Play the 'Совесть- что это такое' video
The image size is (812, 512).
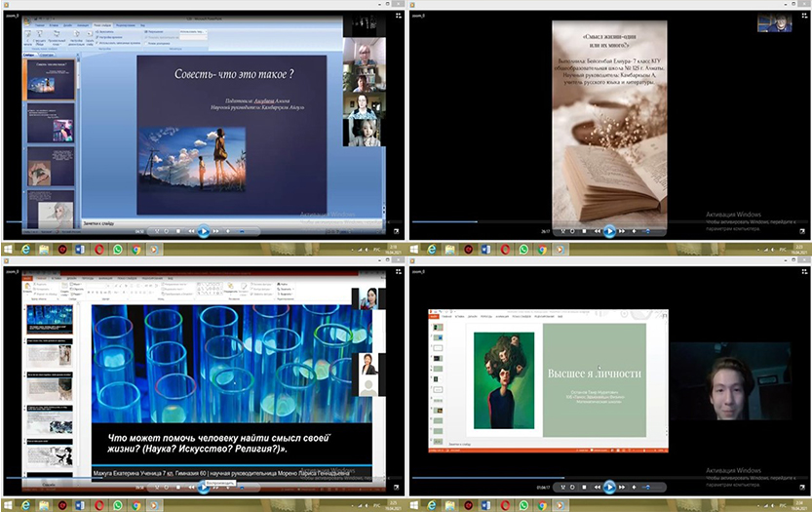pos(204,231)
